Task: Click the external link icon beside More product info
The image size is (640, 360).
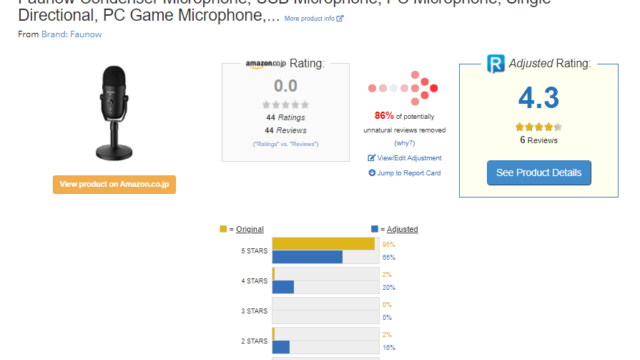Action: [340, 18]
